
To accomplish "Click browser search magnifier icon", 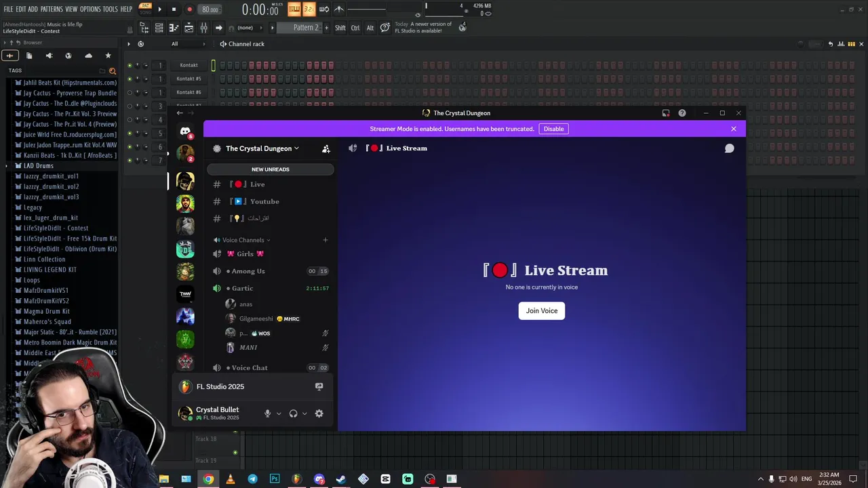I will [112, 70].
